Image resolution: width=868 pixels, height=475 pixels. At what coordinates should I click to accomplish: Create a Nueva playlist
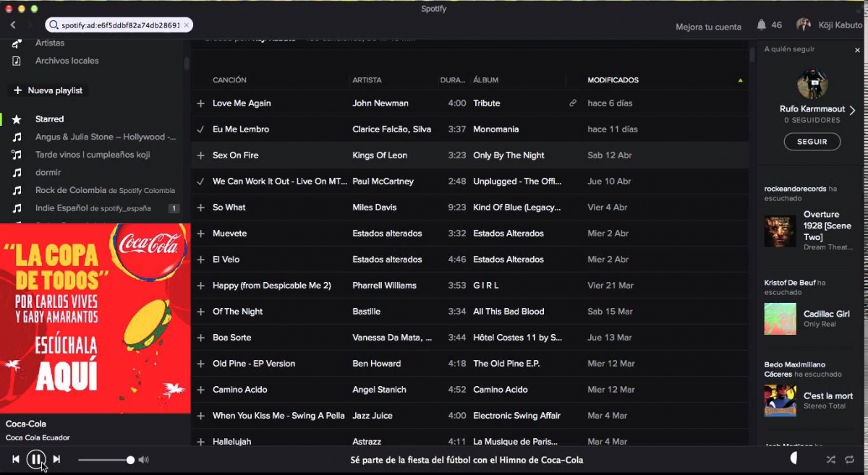pos(48,90)
